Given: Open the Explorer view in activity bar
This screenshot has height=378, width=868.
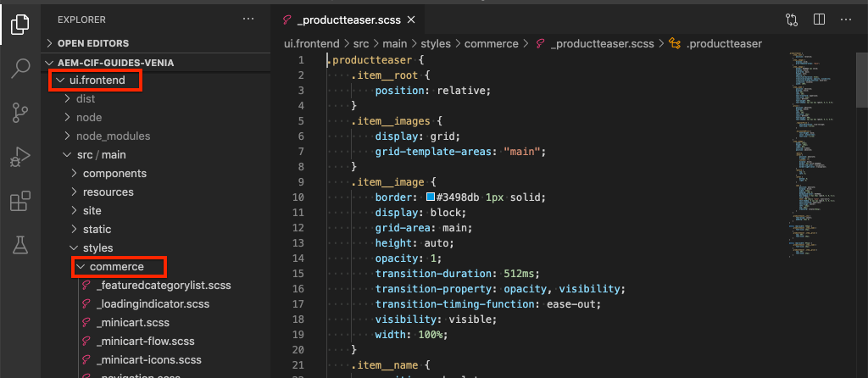Looking at the screenshot, I should (20, 24).
